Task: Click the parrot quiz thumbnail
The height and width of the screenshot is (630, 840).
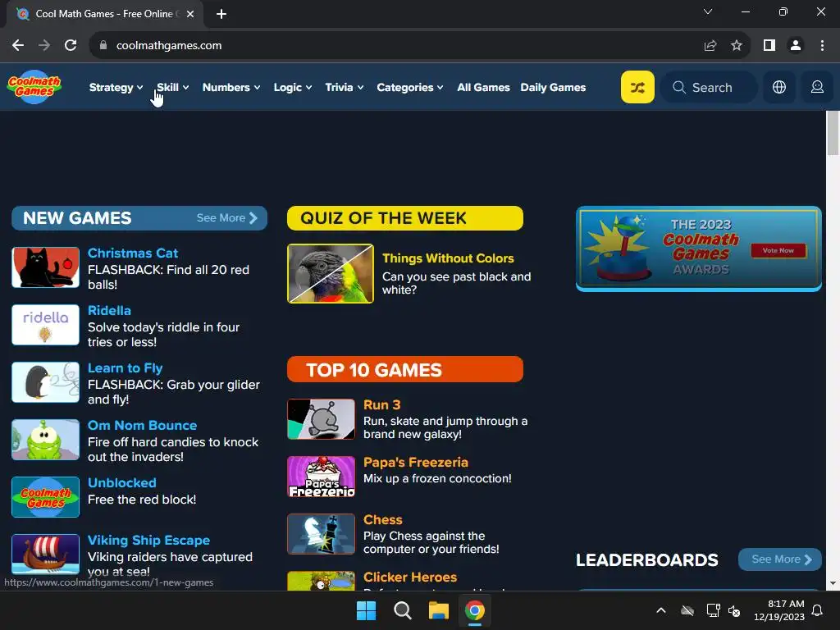Action: 331,273
